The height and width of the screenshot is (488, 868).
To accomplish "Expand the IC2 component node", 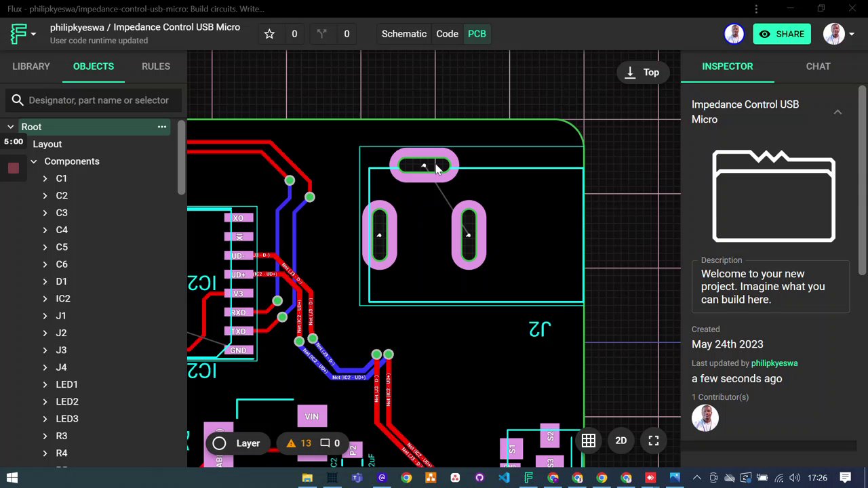I will point(45,299).
